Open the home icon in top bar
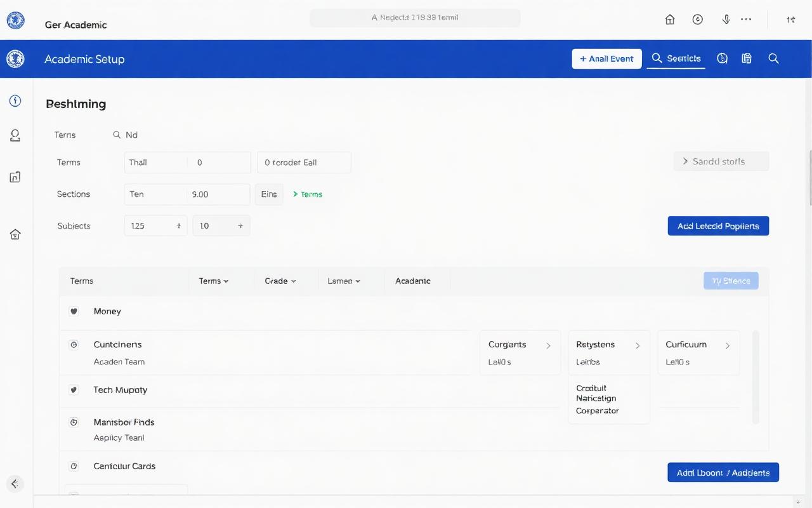812x508 pixels. click(670, 20)
